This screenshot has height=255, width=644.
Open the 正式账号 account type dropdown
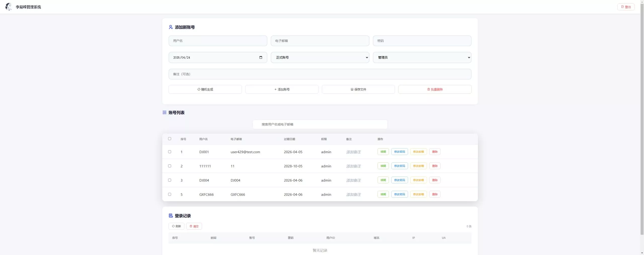coord(320,57)
